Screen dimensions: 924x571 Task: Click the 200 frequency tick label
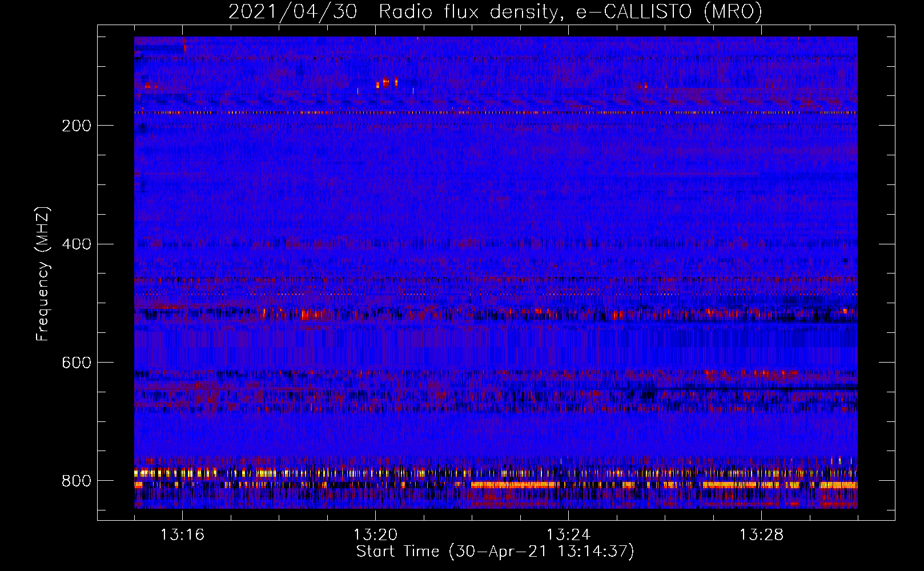point(77,126)
